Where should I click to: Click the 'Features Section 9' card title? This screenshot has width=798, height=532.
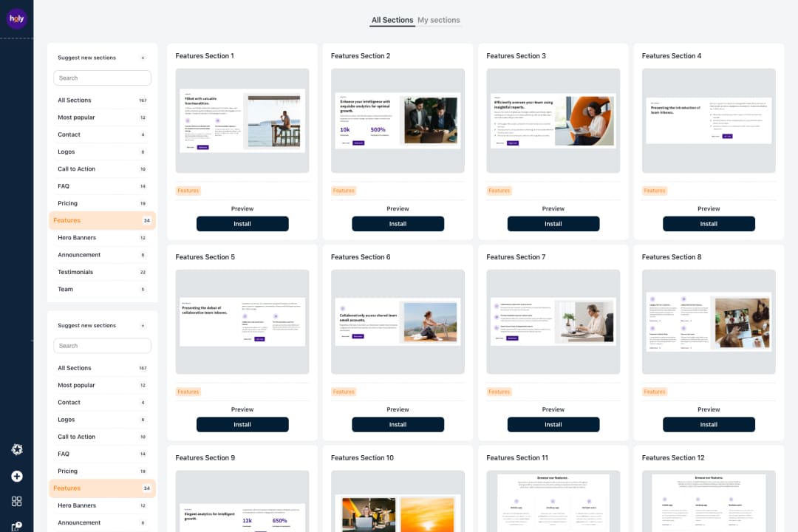pos(205,457)
